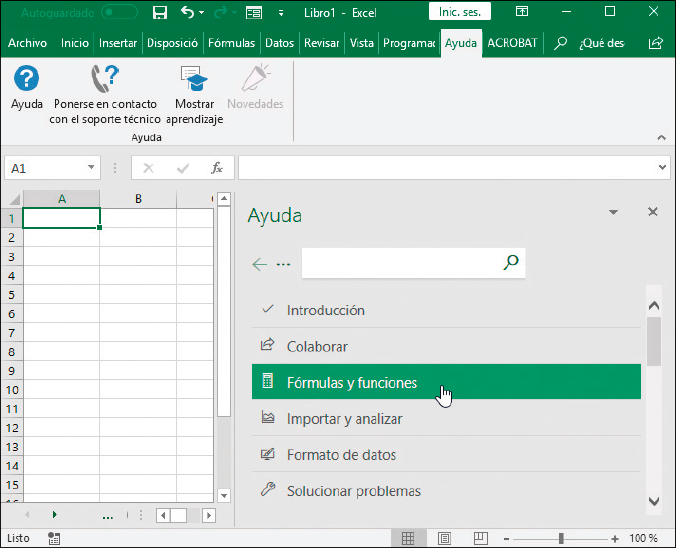The width and height of the screenshot is (676, 548).
Task: Click the search magnifier in Ayuda pane
Action: click(x=511, y=263)
